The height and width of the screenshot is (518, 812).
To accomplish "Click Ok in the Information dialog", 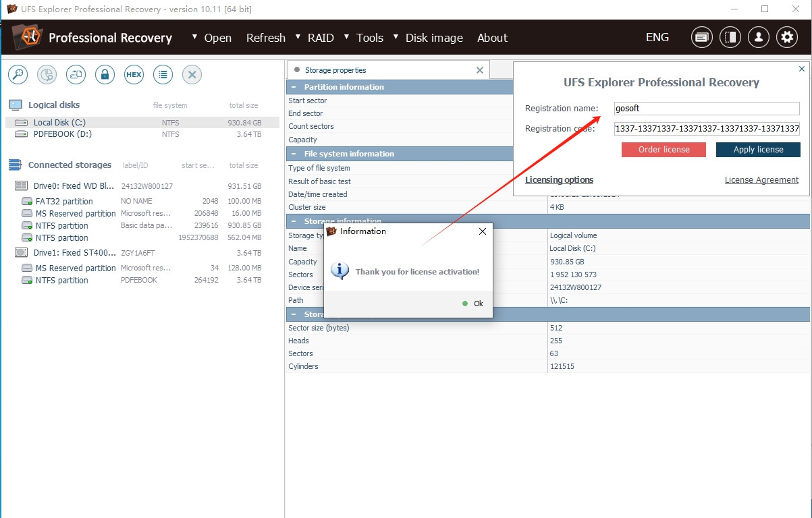I will point(473,304).
